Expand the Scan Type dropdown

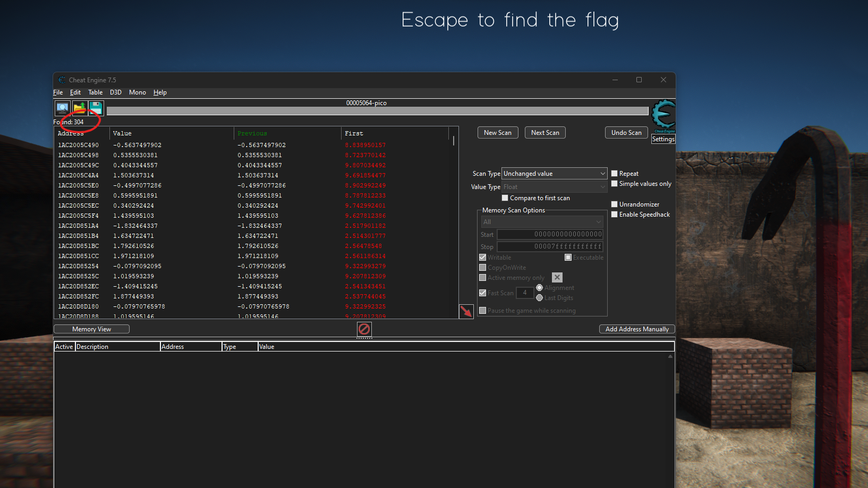tap(554, 174)
